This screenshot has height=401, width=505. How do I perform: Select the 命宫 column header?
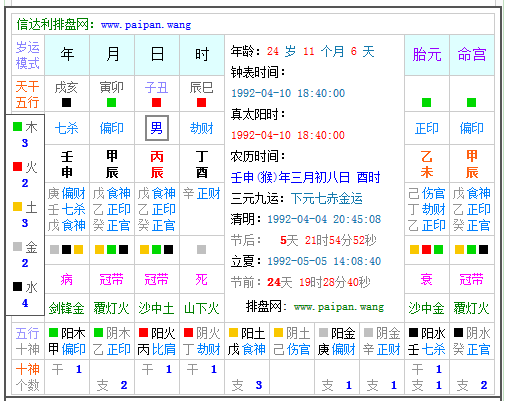pyautogui.click(x=472, y=54)
